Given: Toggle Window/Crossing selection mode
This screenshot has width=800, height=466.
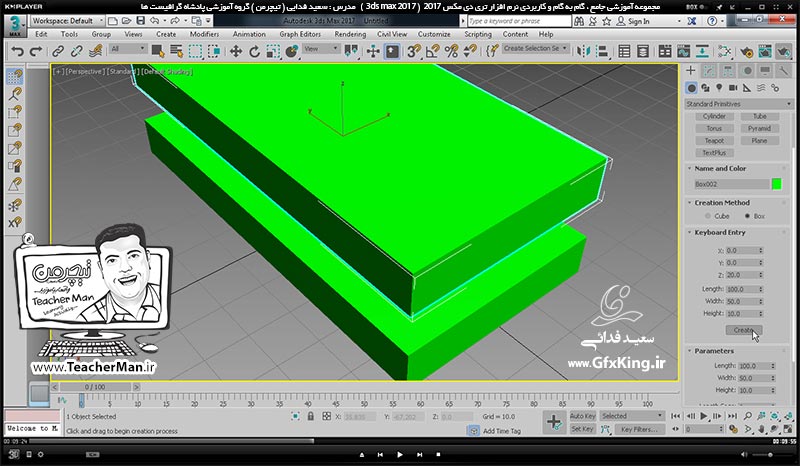Looking at the screenshot, I should point(214,51).
